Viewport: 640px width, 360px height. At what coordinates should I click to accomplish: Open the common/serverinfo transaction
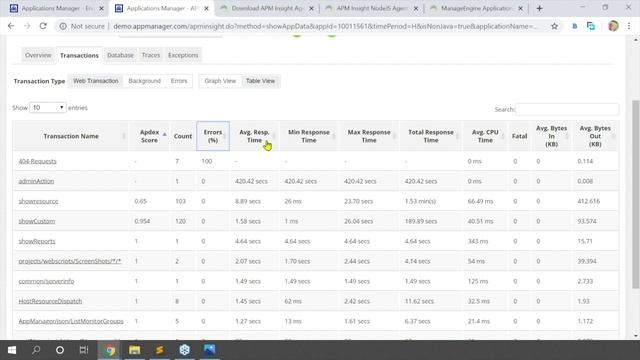click(46, 281)
